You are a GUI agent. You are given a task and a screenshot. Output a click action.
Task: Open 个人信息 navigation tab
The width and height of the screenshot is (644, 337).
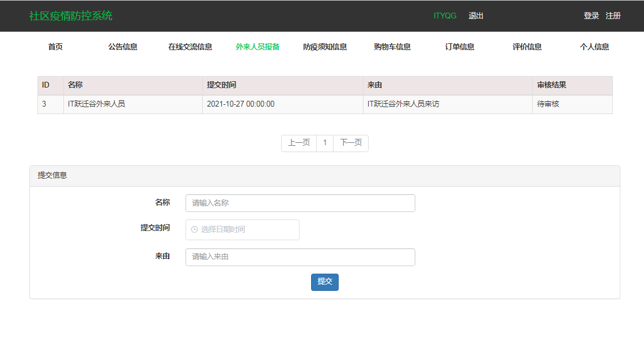pos(594,47)
